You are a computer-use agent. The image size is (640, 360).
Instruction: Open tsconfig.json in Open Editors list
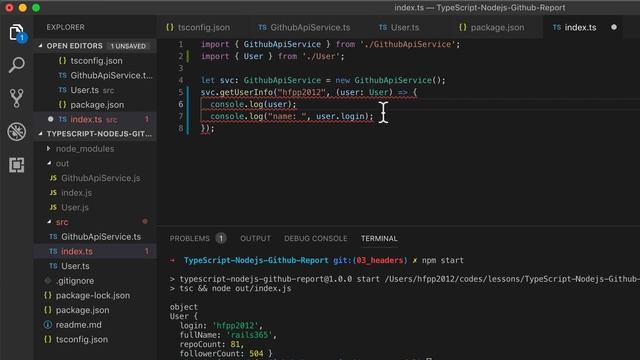tap(95, 60)
